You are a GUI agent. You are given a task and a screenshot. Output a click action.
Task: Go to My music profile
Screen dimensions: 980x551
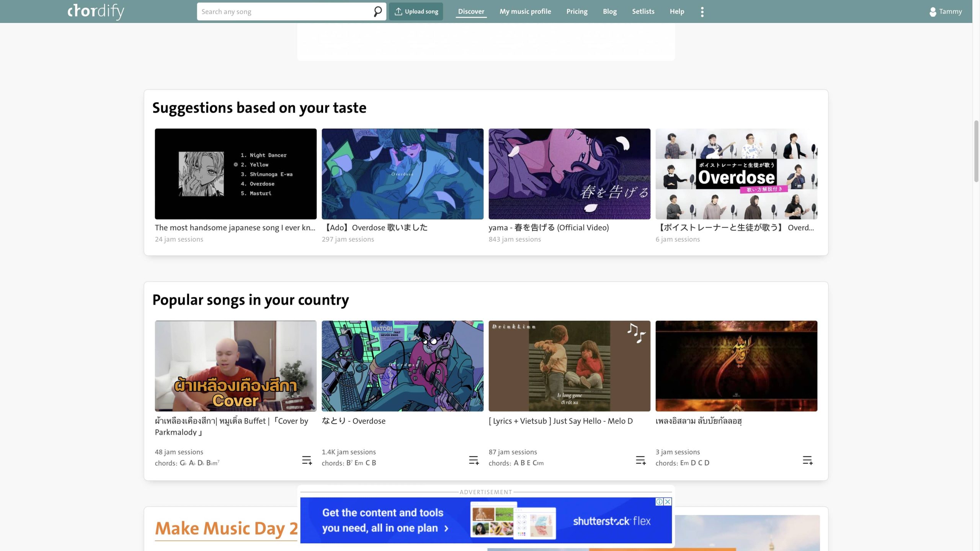pyautogui.click(x=525, y=11)
